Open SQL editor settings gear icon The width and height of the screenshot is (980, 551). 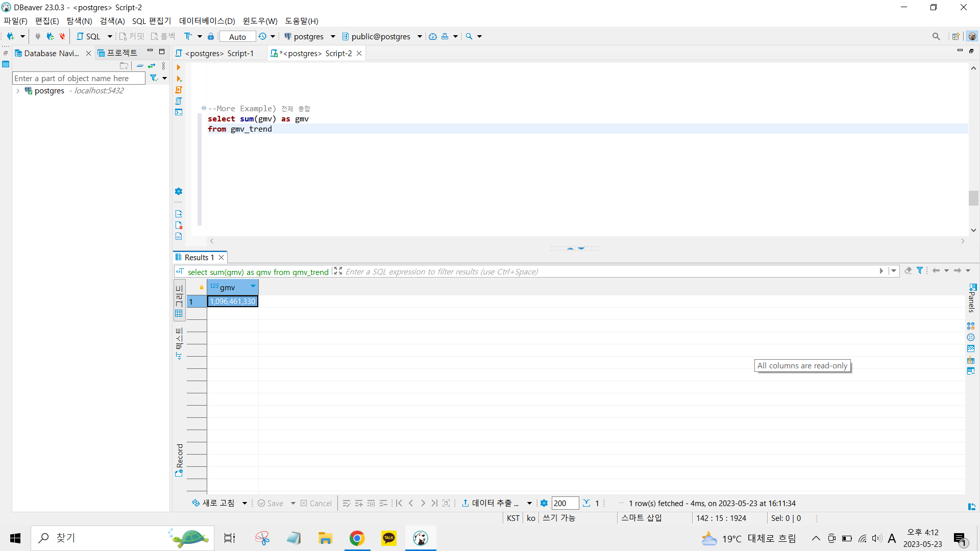click(178, 191)
